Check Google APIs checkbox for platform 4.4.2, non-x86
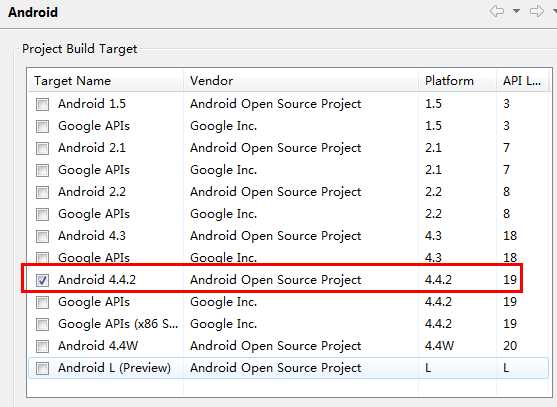 (x=42, y=303)
